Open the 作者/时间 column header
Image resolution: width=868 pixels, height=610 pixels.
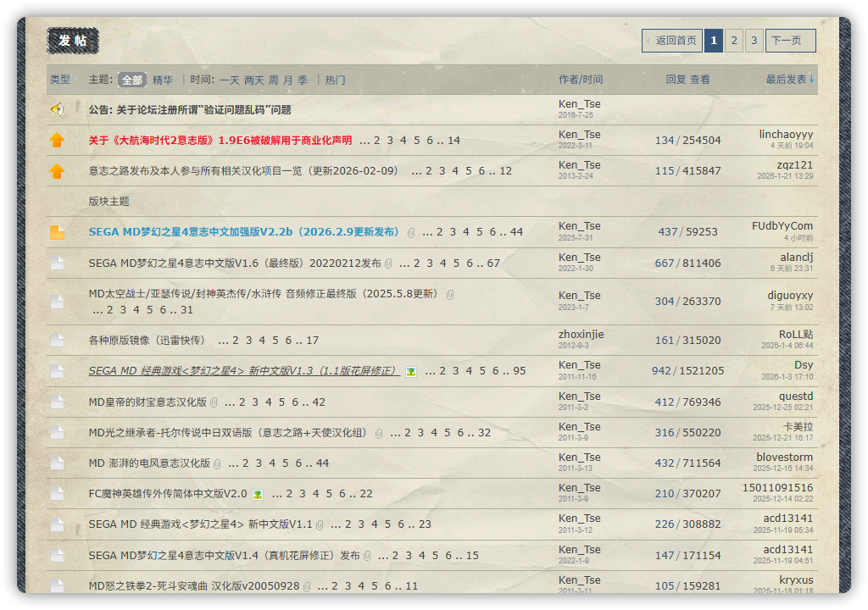[x=581, y=80]
